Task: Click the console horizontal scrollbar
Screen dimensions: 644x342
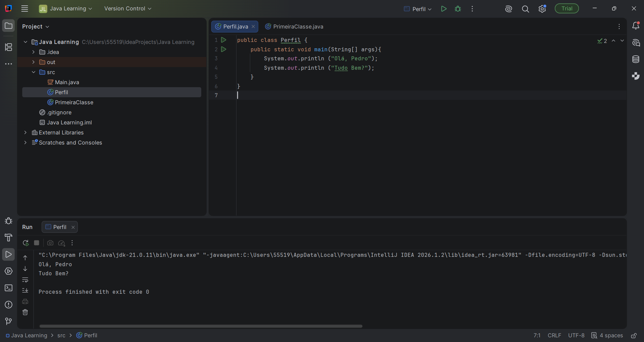Action: point(201,326)
